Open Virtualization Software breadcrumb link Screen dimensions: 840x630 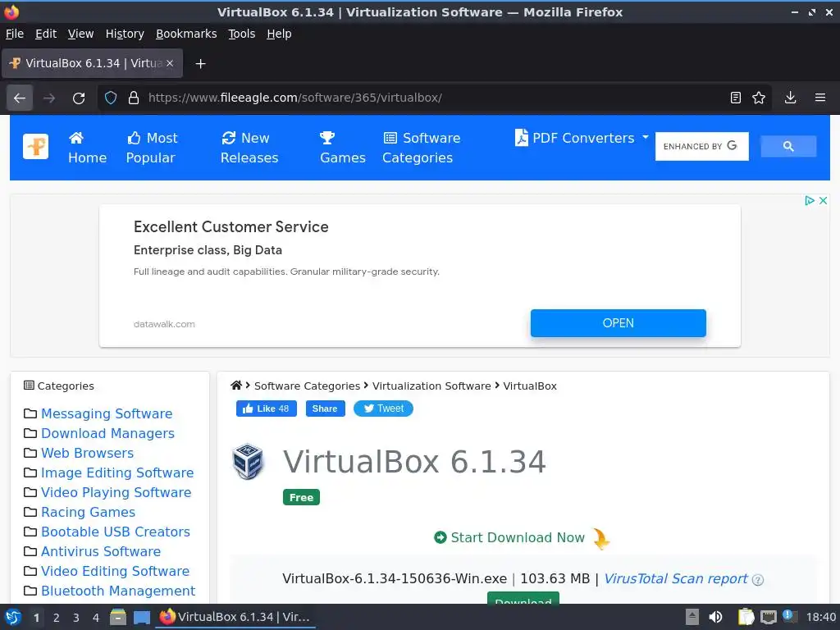[x=431, y=386]
